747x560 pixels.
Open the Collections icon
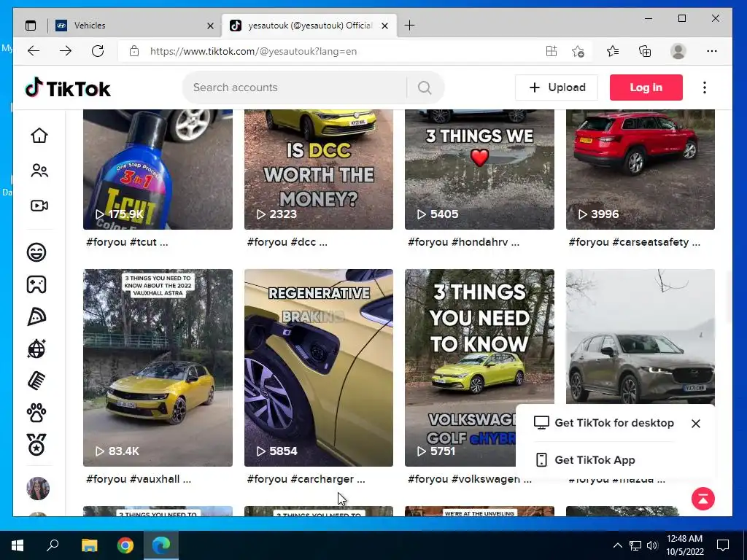point(645,51)
